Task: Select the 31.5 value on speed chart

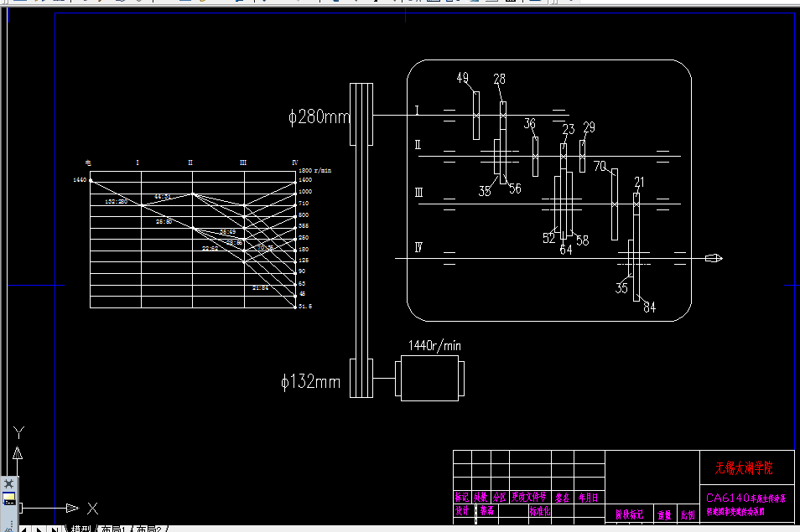Action: click(x=305, y=307)
